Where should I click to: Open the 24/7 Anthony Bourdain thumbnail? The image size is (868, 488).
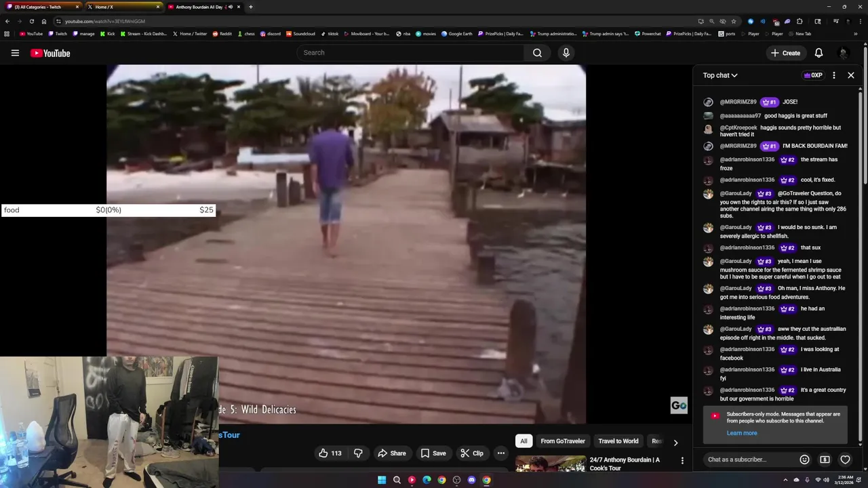[551, 464]
